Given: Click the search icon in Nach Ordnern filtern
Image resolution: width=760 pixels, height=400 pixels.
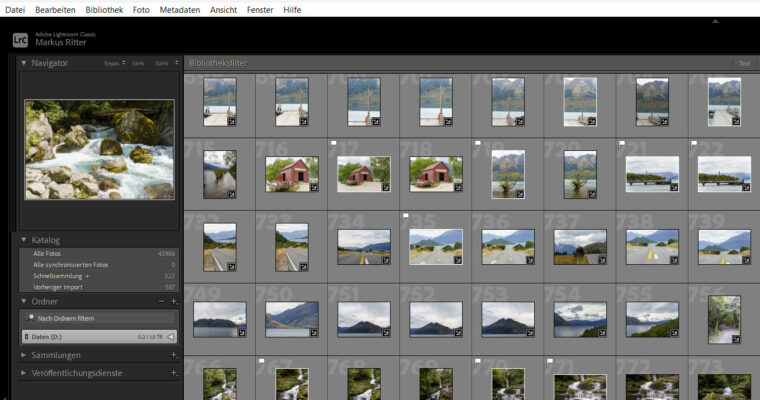Looking at the screenshot, I should 31,318.
